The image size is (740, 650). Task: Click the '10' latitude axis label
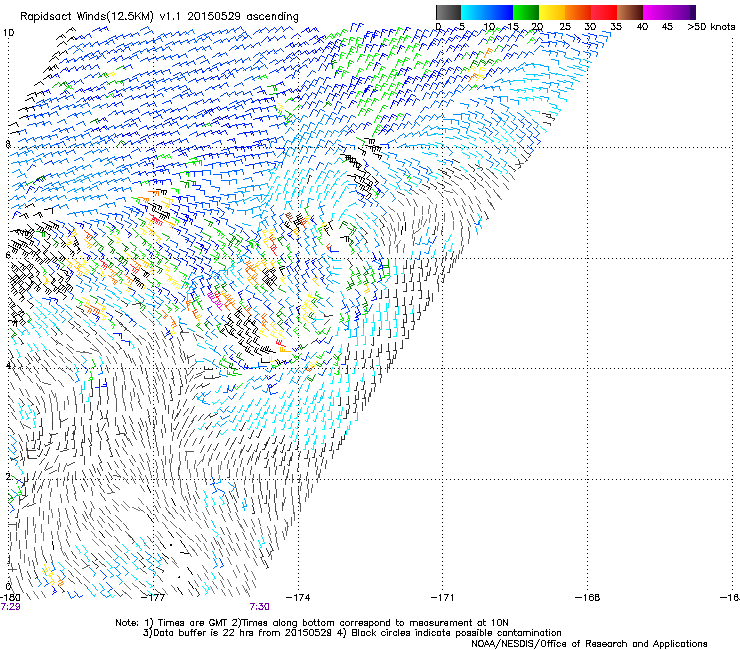[8, 33]
